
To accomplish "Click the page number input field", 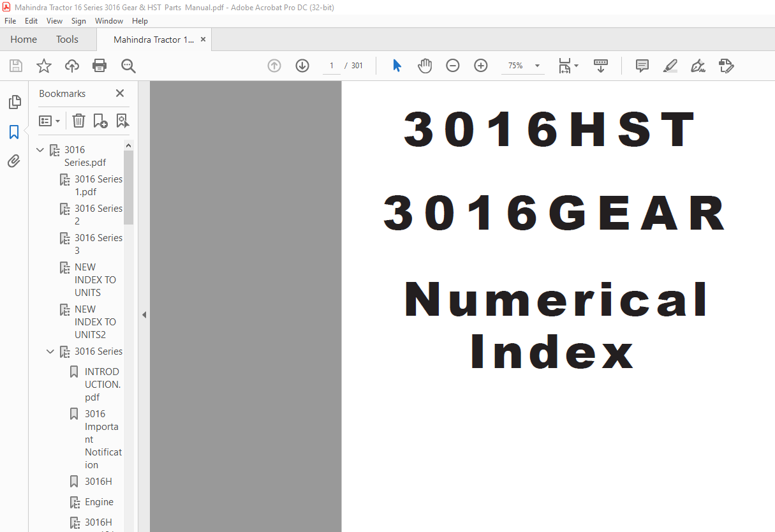I will click(x=332, y=66).
